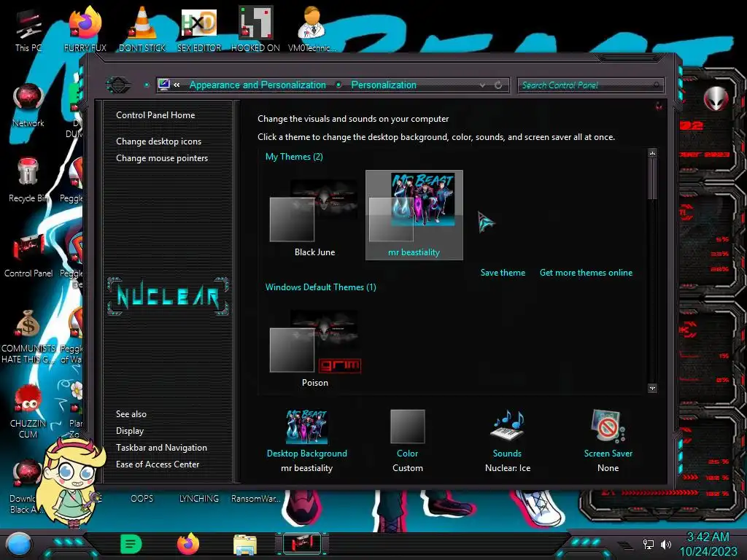This screenshot has width=747, height=560.
Task: Click the theme list scroll down arrow
Action: [x=652, y=388]
